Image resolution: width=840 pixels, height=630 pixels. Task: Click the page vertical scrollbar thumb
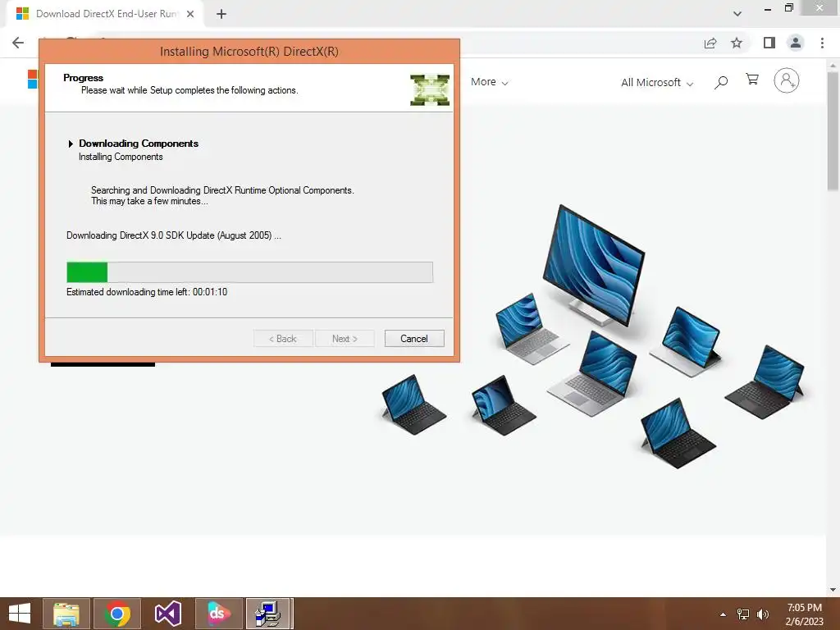pos(833,131)
